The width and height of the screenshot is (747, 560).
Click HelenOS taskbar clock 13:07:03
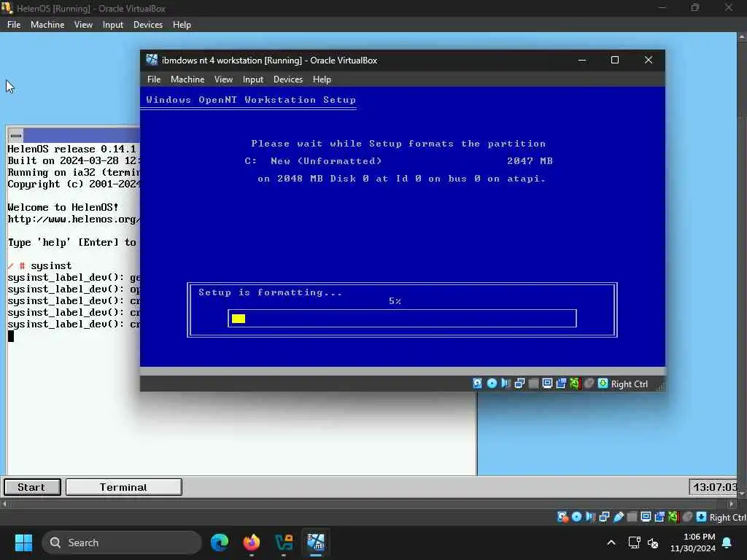click(x=713, y=487)
